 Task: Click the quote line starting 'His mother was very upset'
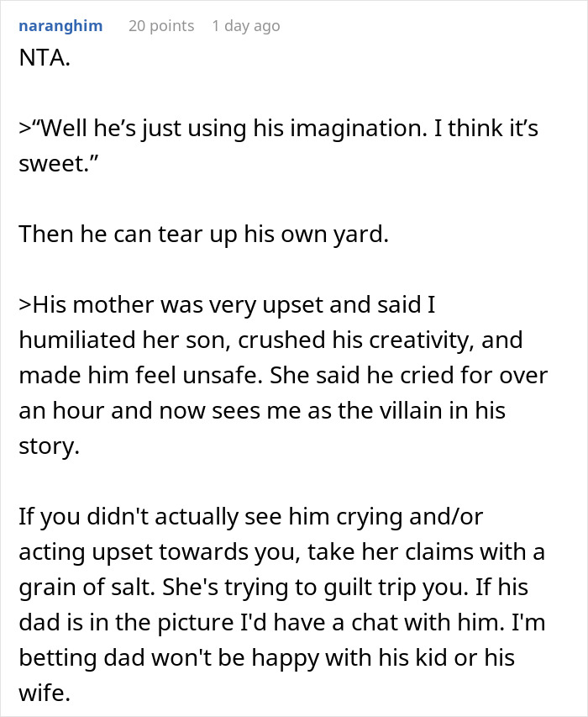click(x=227, y=305)
